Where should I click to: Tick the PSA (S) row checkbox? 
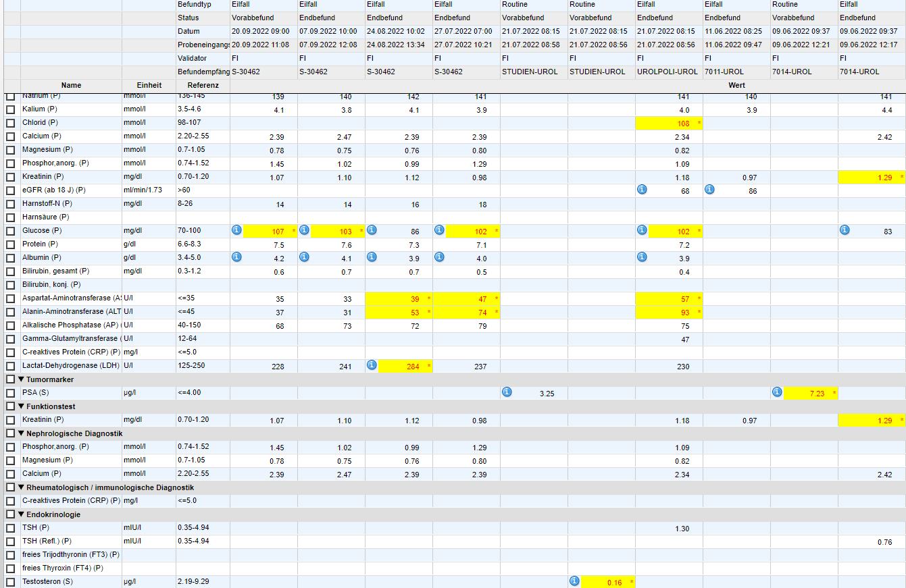pyautogui.click(x=10, y=393)
